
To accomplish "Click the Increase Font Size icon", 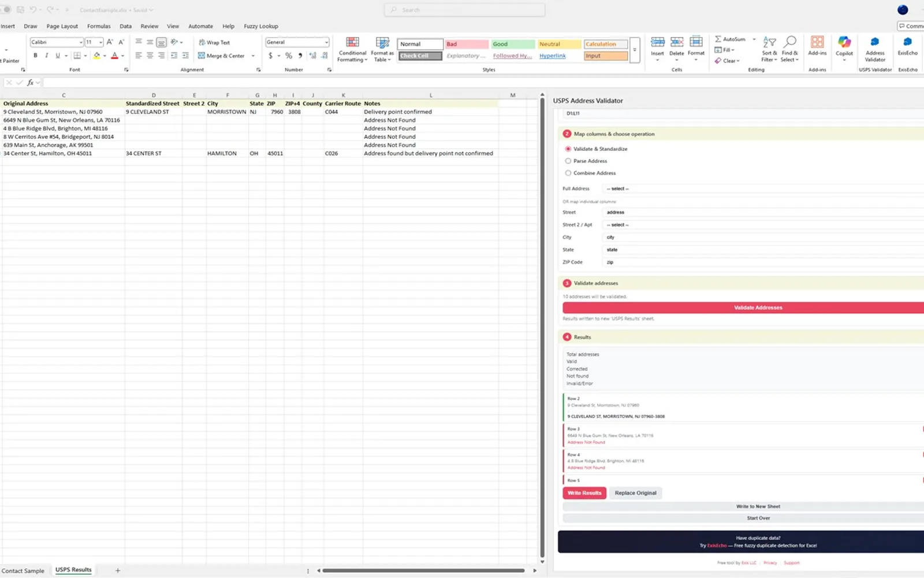I will (110, 42).
